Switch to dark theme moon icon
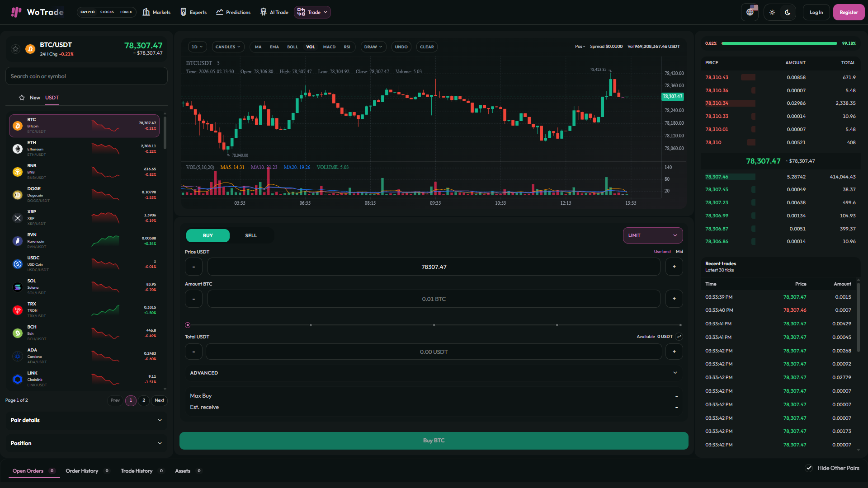Screen dimensions: 868x488 tap(788, 12)
